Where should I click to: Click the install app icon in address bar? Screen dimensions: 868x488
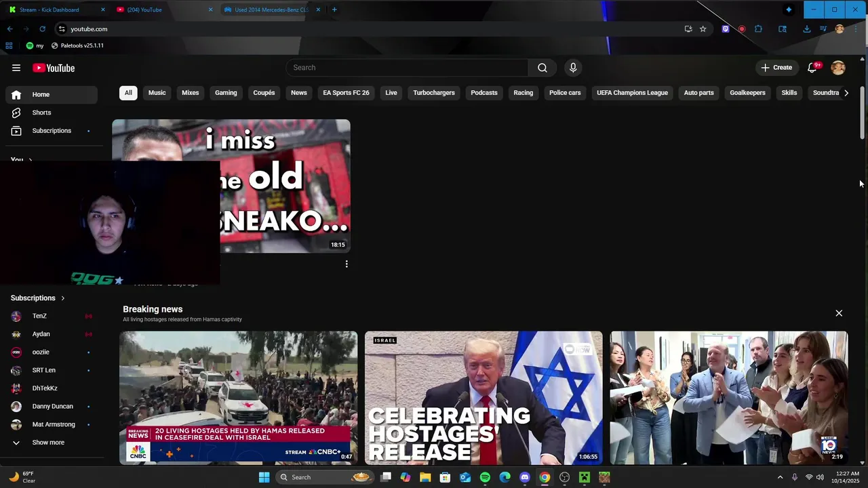click(x=688, y=29)
